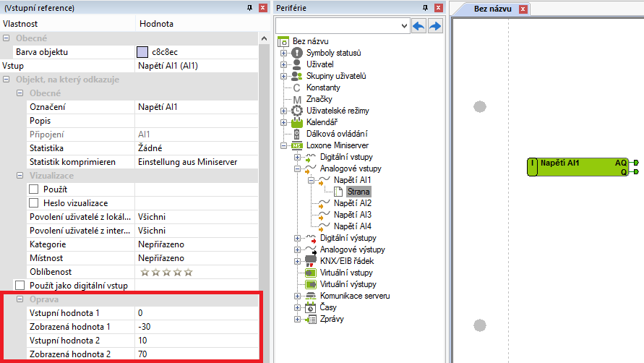The image size is (644, 363).
Task: Select Napětí AI2 in the tree
Action: pos(352,203)
